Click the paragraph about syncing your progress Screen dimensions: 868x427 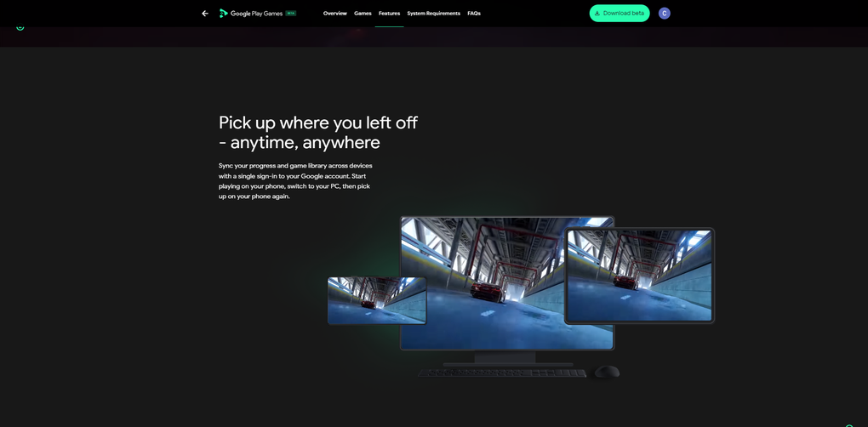coord(296,181)
